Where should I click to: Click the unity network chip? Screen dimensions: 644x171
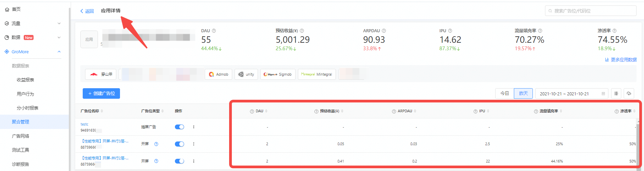pos(246,74)
